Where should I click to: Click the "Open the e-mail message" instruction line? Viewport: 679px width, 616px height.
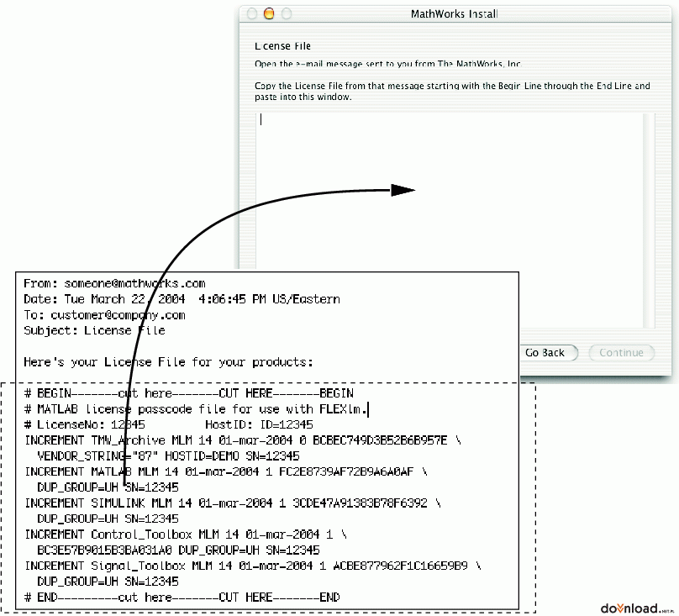pyautogui.click(x=388, y=64)
